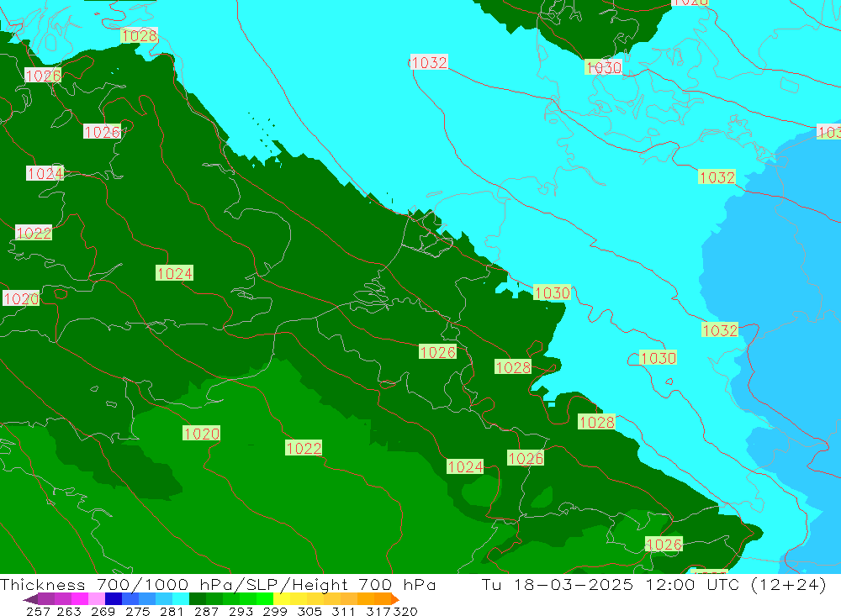Click the legend value 293
The image size is (841, 616).
pyautogui.click(x=241, y=611)
